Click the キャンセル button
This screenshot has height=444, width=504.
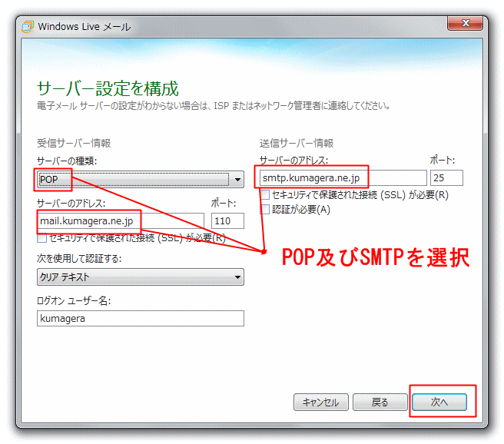[x=321, y=403]
